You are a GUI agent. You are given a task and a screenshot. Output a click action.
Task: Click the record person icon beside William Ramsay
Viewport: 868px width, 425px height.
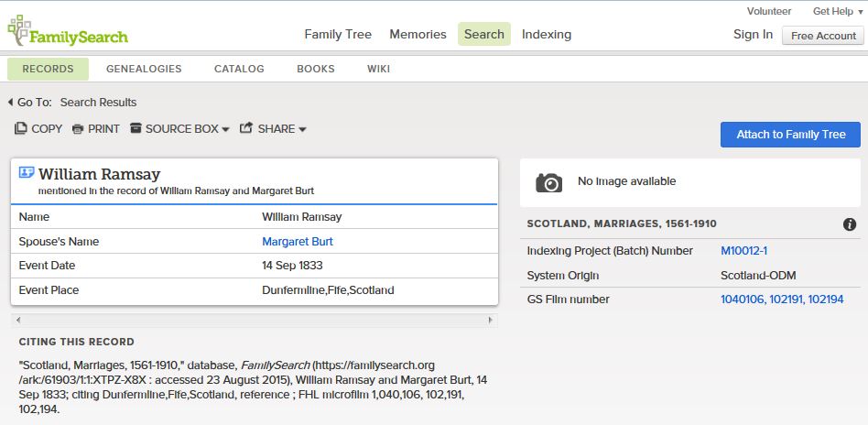pos(27,173)
